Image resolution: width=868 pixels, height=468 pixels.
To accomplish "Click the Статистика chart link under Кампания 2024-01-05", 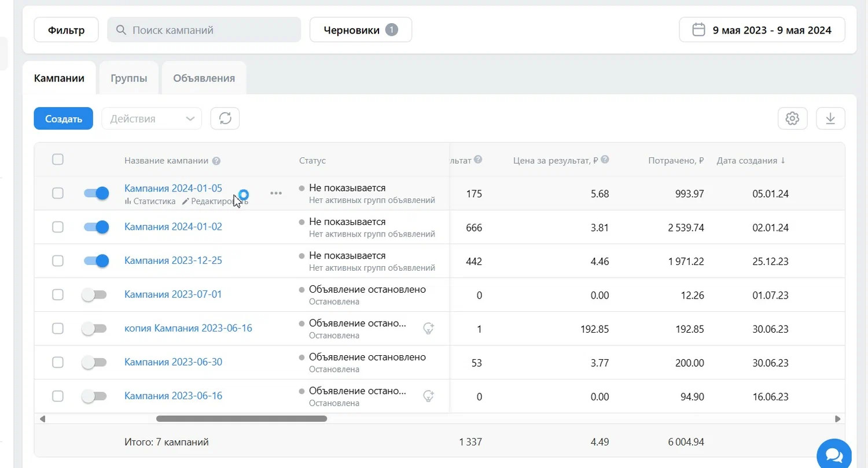I will [150, 201].
